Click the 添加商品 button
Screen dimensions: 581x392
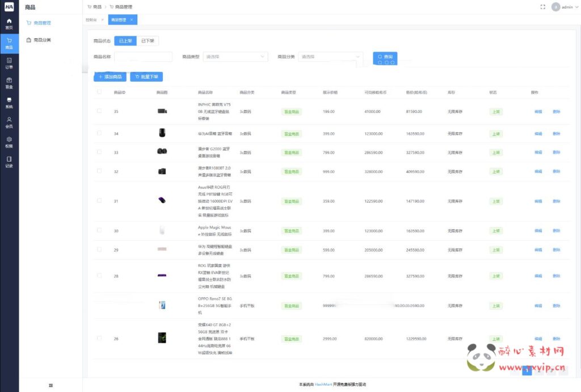click(x=110, y=77)
